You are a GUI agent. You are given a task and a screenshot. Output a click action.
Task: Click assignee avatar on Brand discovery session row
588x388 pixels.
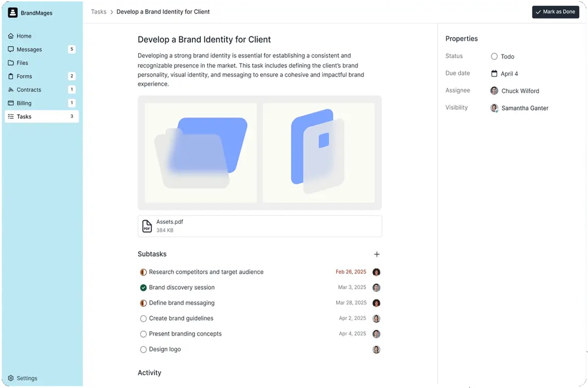(x=376, y=288)
